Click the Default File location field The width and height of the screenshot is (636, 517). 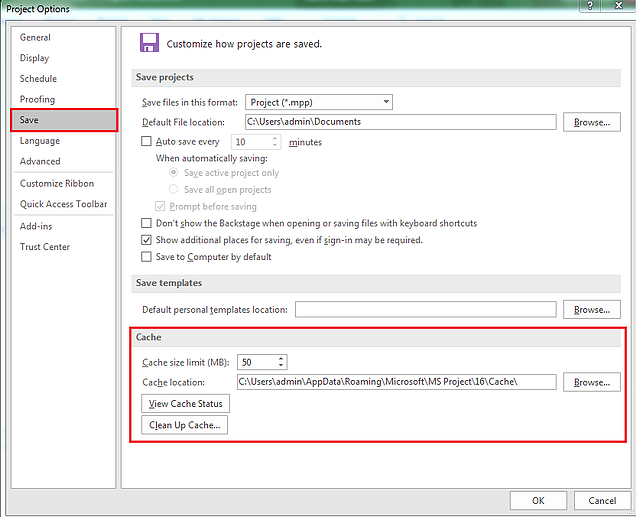(x=400, y=122)
